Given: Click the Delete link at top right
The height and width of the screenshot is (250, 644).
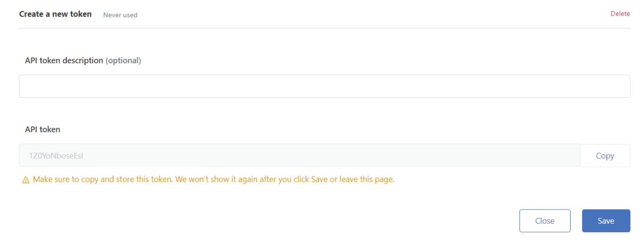Looking at the screenshot, I should (620, 14).
